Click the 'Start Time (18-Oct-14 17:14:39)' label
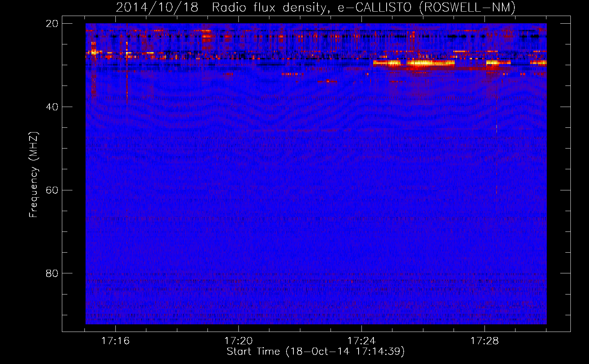Viewport: 589px width, 364px height. [316, 352]
